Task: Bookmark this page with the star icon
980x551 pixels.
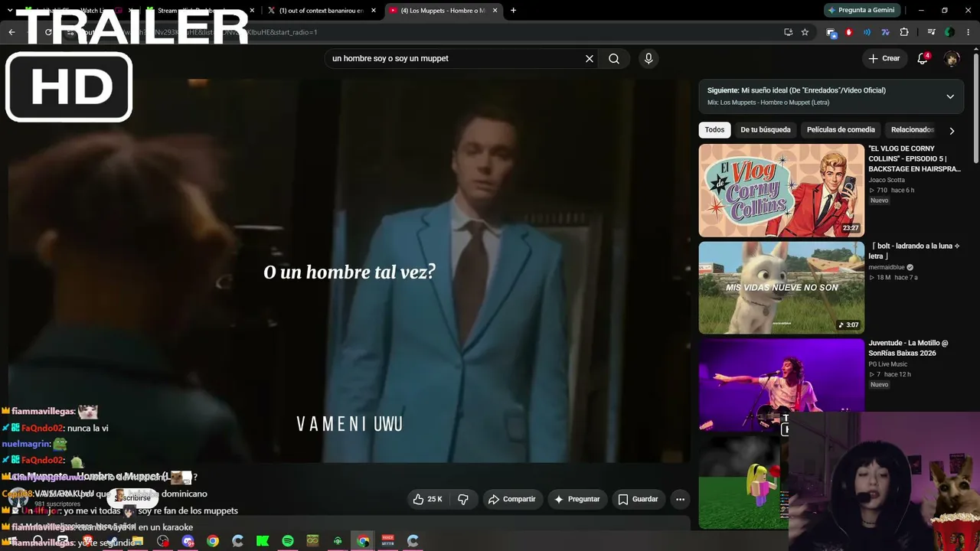Action: tap(805, 32)
